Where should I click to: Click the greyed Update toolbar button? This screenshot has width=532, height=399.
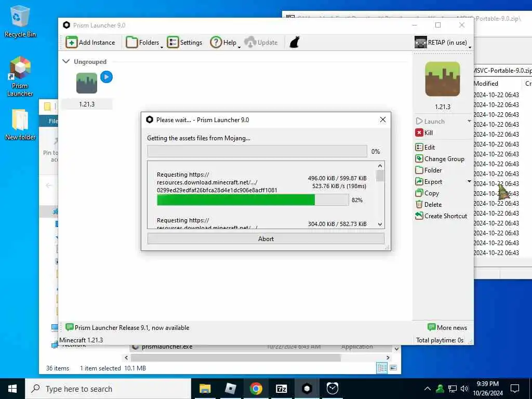coord(261,43)
